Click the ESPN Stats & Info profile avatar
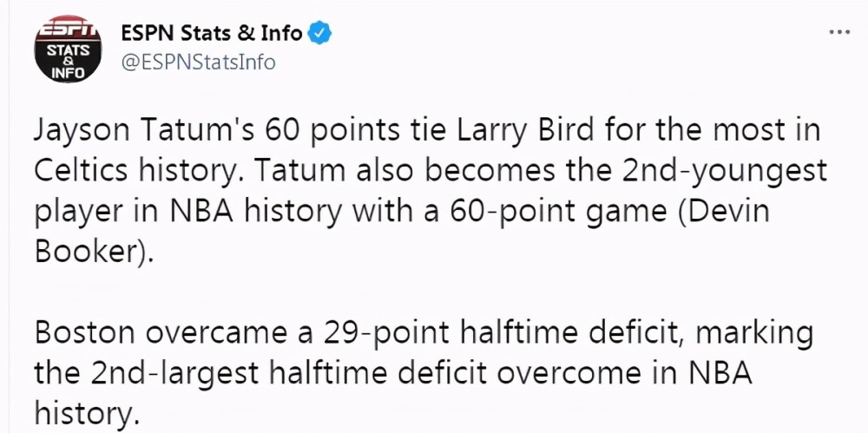This screenshot has width=868, height=433. [68, 49]
